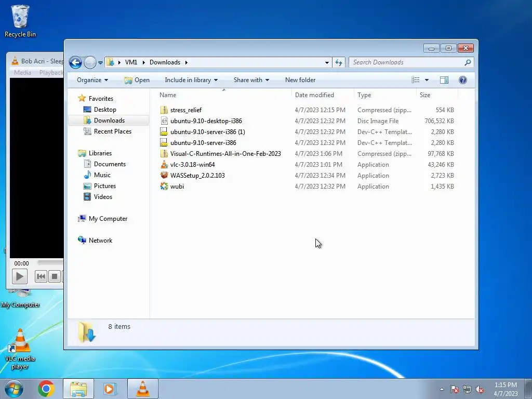Switch to Windows Explorer taskbar button
This screenshot has width=532, height=399.
coord(78,389)
